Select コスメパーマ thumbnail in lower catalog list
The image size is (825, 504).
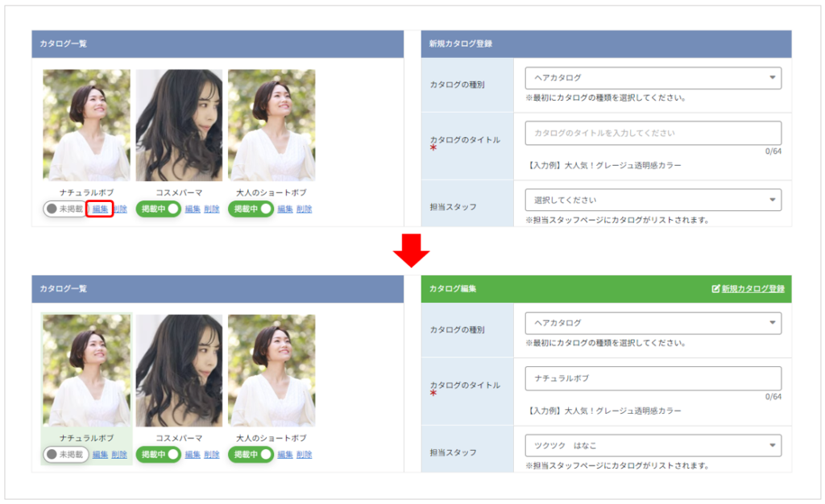179,370
